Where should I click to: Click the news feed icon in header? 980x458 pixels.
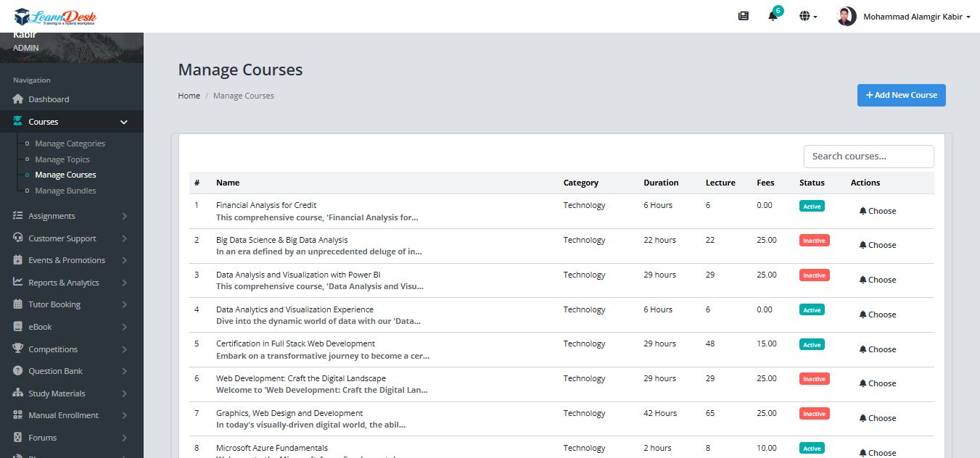(x=743, y=16)
